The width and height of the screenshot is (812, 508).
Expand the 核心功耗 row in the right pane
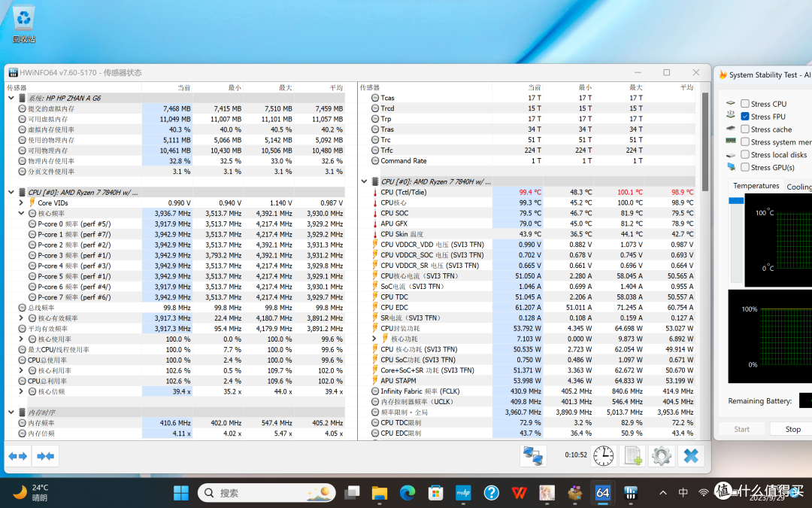click(x=374, y=339)
